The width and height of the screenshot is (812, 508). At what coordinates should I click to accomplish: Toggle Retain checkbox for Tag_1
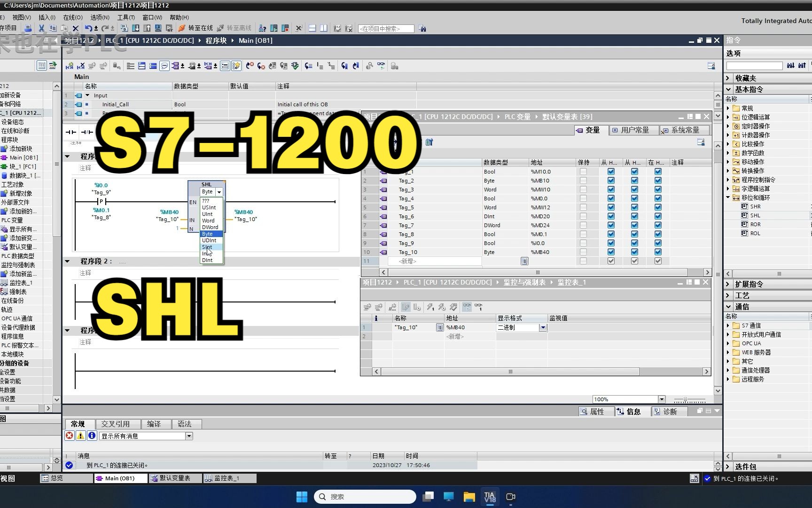click(x=583, y=172)
